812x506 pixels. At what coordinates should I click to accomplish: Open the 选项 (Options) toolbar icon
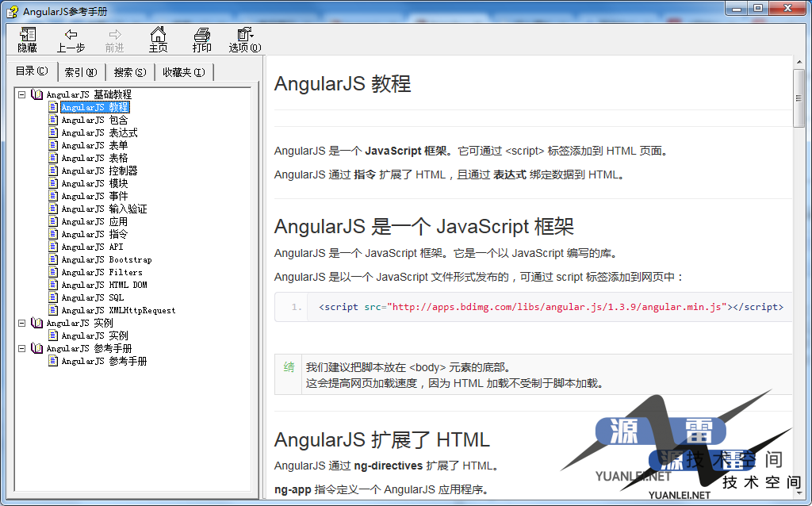pyautogui.click(x=245, y=40)
